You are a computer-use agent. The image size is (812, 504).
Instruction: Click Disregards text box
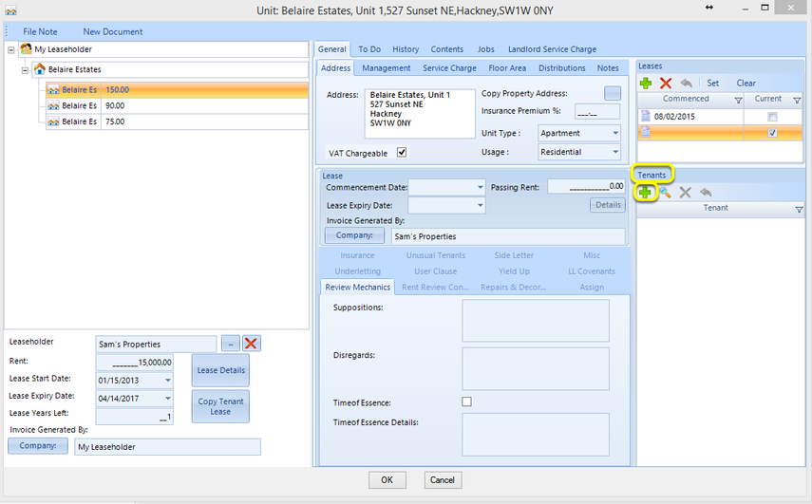tap(536, 368)
